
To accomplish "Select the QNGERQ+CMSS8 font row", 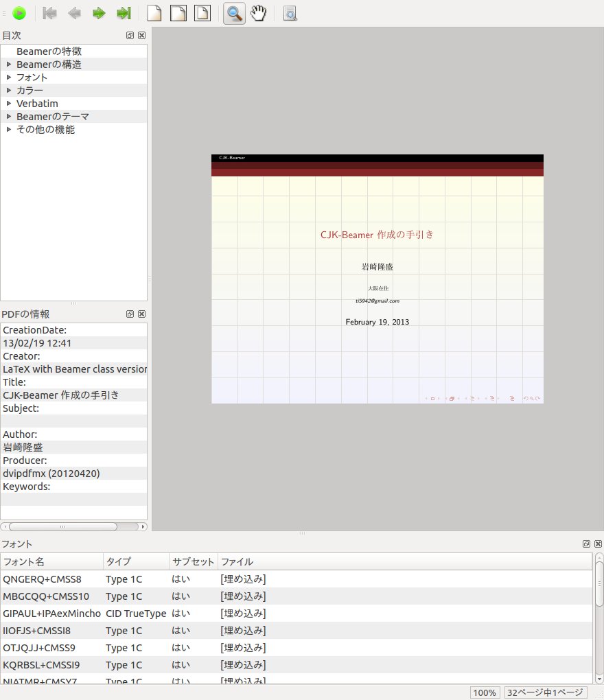I will (x=297, y=579).
